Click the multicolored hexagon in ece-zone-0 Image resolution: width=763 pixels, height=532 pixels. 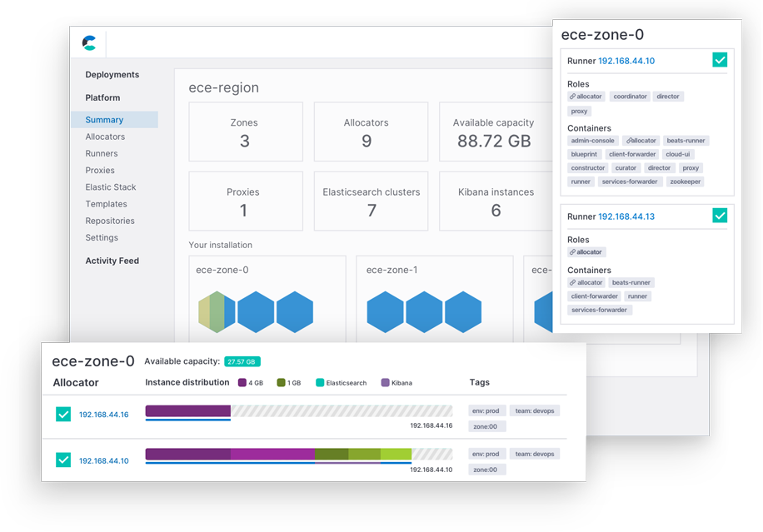click(x=216, y=312)
